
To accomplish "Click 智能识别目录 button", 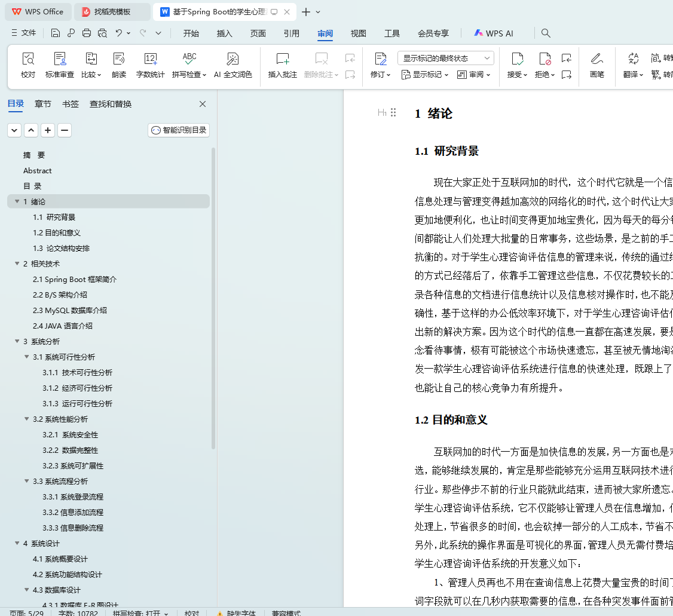I will tap(179, 130).
